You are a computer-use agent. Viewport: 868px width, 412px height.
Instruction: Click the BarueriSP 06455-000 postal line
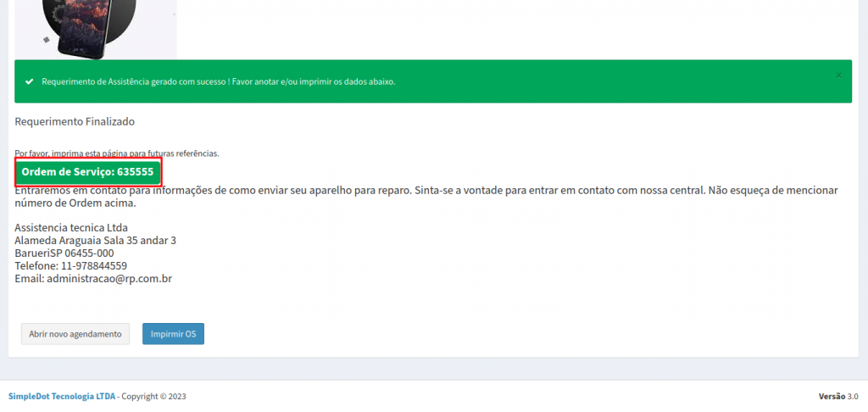64,253
